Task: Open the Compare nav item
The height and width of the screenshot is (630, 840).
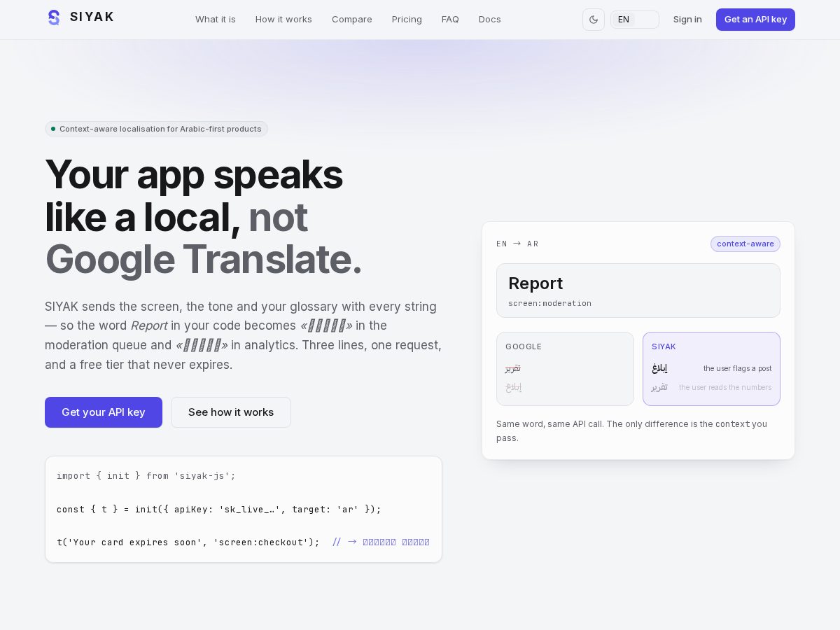Action: (x=352, y=20)
